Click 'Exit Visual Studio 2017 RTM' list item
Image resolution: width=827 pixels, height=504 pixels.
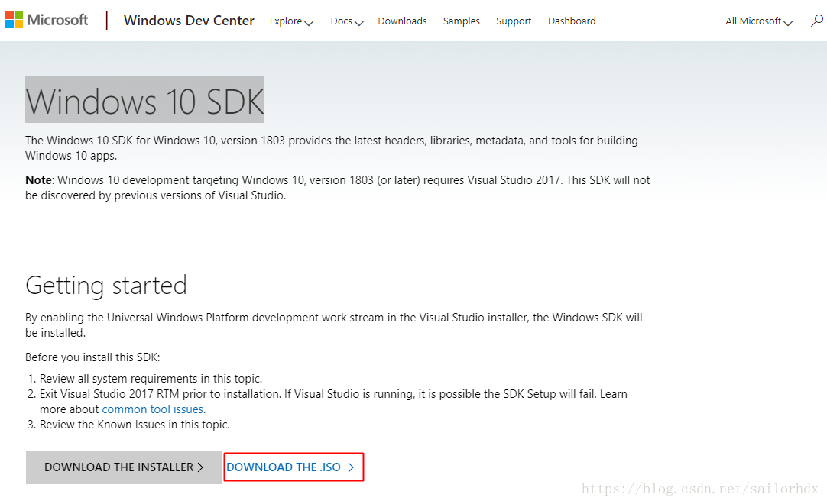pyautogui.click(x=333, y=401)
